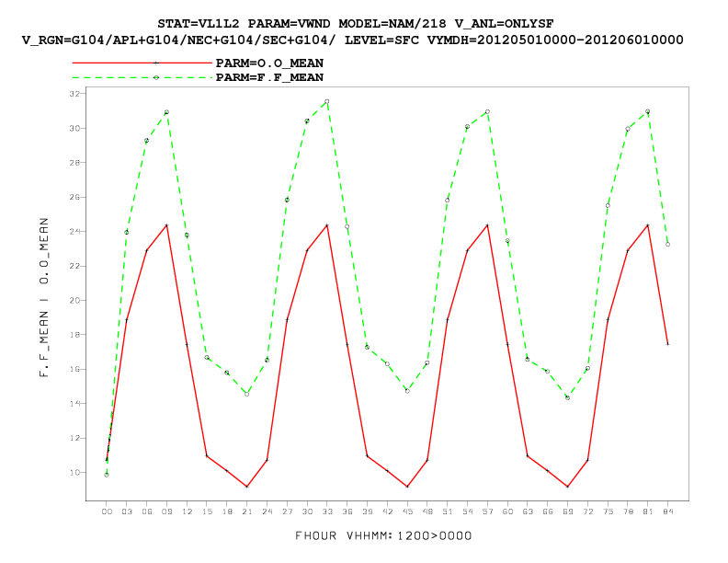The height and width of the screenshot is (563, 728).
Task: Click the x-axis tick label 30
Action: tap(307, 511)
